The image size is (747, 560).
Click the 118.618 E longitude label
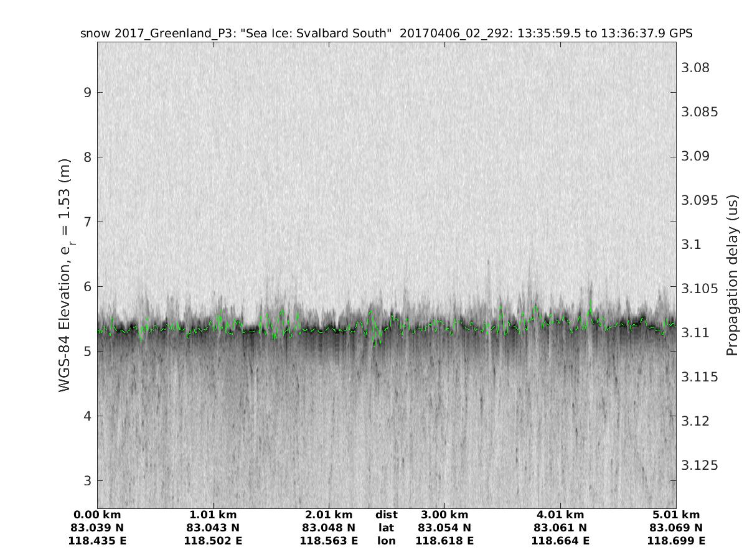coord(444,541)
